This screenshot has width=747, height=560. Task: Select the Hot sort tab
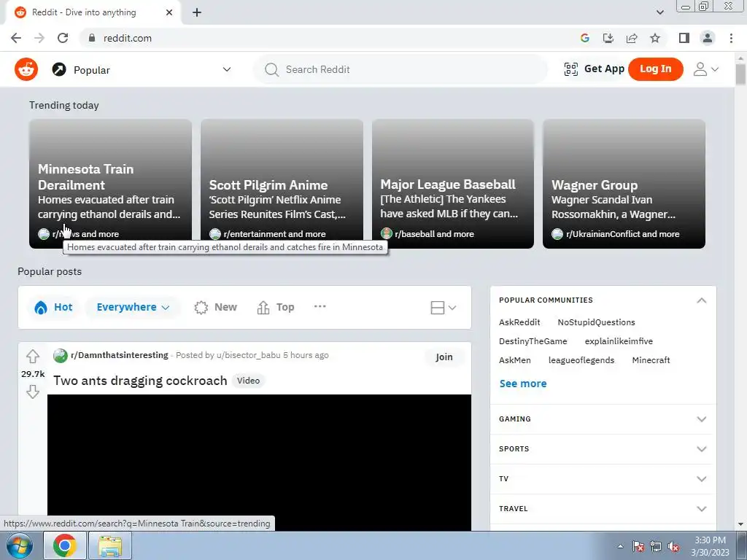(x=53, y=307)
